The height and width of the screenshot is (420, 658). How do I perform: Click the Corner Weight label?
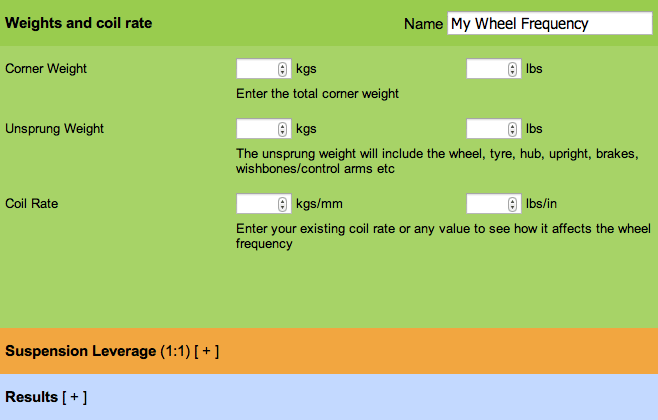pyautogui.click(x=46, y=69)
